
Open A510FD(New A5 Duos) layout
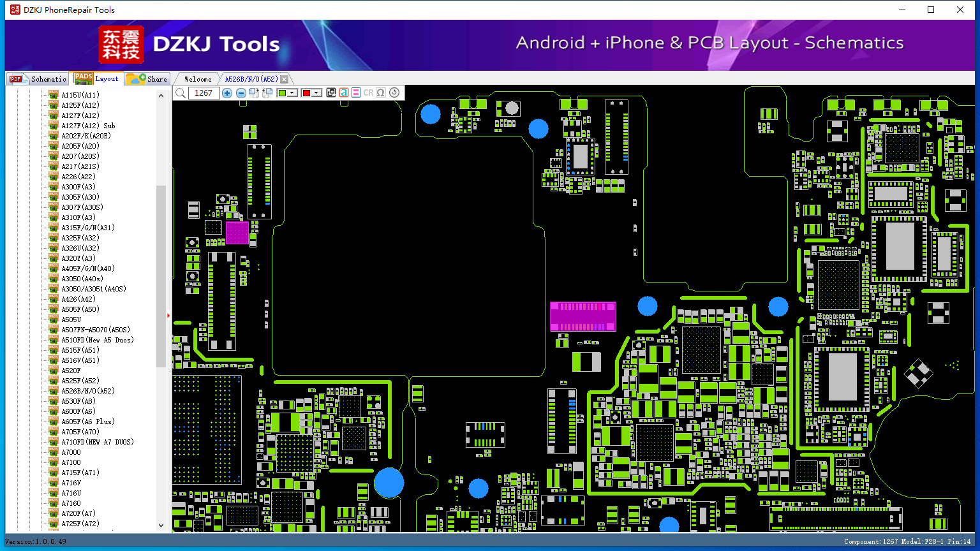(98, 340)
